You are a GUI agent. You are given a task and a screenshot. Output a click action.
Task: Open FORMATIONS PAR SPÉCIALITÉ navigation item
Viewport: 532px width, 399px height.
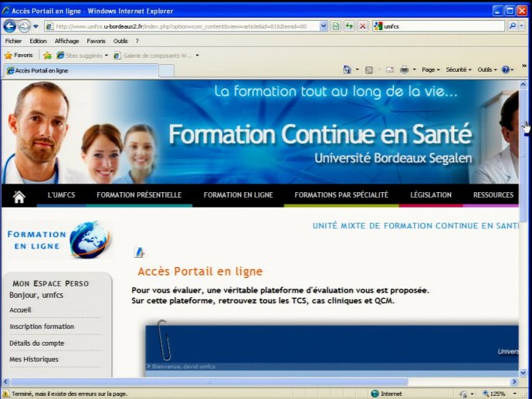coord(341,195)
